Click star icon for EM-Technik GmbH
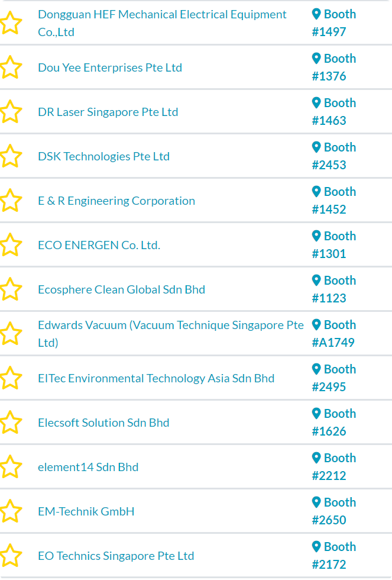Viewport: 392px width, 580px height. click(11, 511)
